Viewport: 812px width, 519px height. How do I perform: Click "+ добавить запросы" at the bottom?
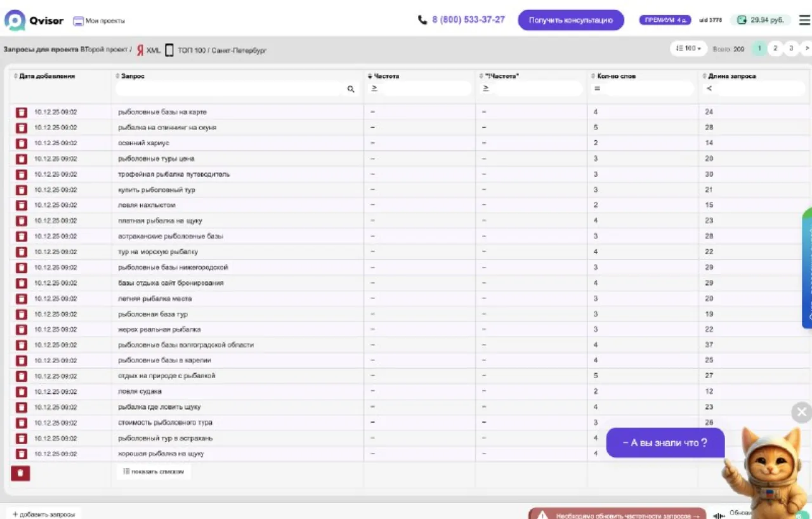click(x=44, y=514)
